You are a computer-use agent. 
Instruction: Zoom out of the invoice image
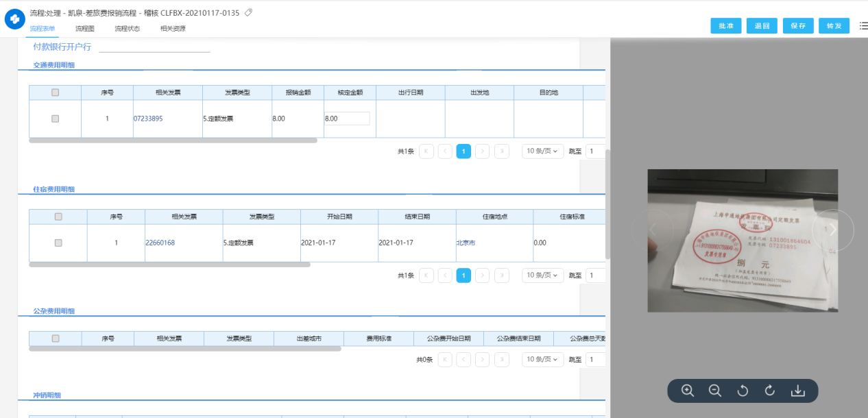(715, 391)
